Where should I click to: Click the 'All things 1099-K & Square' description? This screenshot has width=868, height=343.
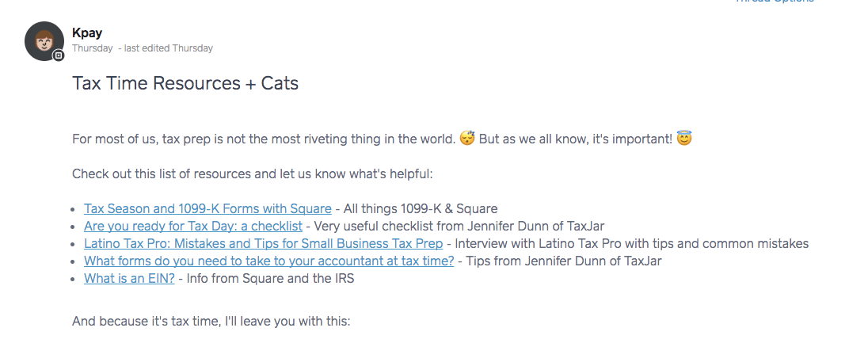(421, 209)
